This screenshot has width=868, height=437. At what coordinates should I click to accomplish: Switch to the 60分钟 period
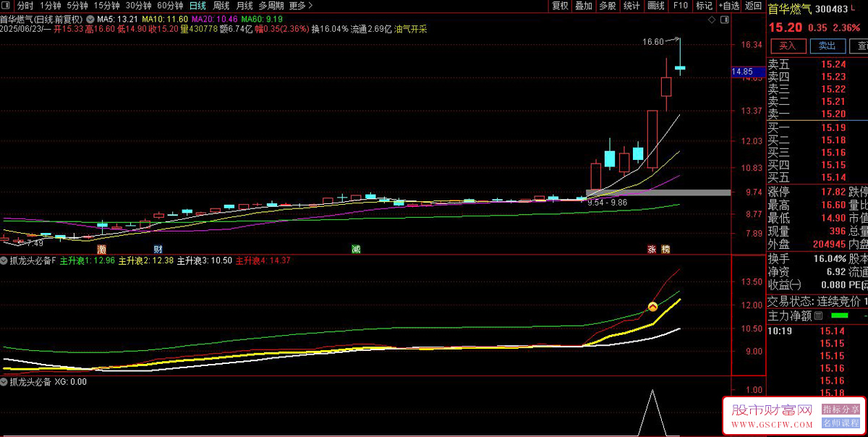[170, 5]
